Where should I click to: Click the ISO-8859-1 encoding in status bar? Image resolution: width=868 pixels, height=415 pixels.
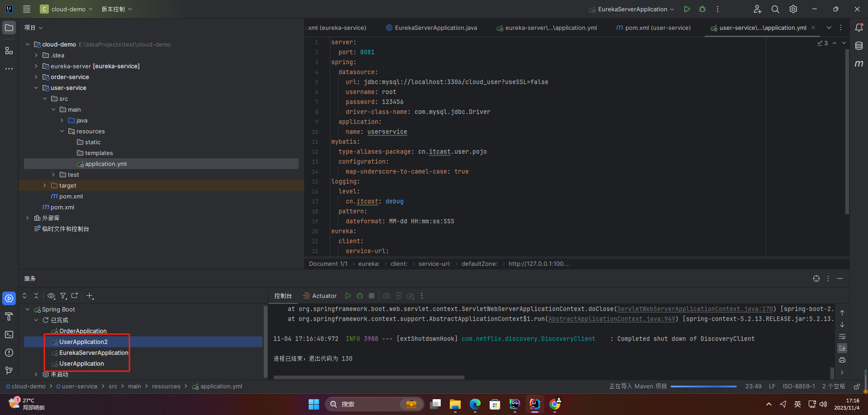pyautogui.click(x=799, y=387)
